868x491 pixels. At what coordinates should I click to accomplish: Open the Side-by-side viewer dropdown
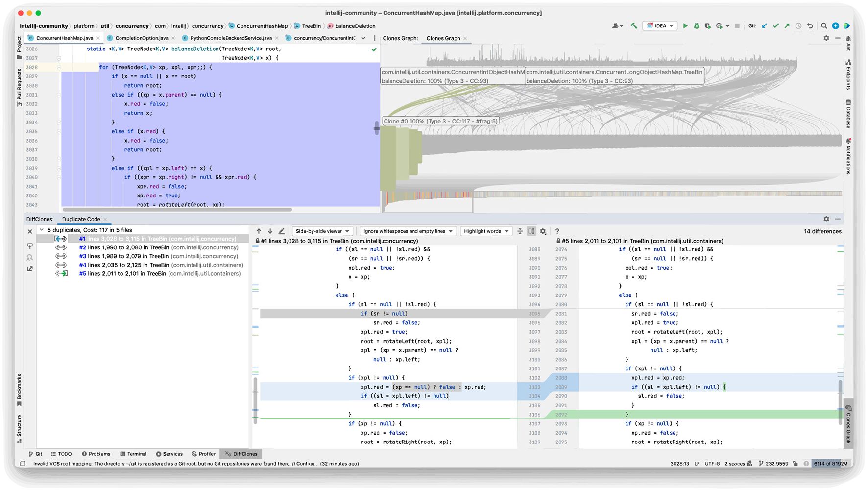click(x=322, y=231)
